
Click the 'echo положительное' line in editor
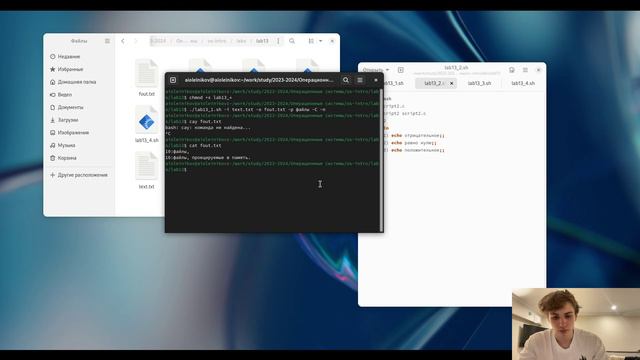click(x=418, y=150)
